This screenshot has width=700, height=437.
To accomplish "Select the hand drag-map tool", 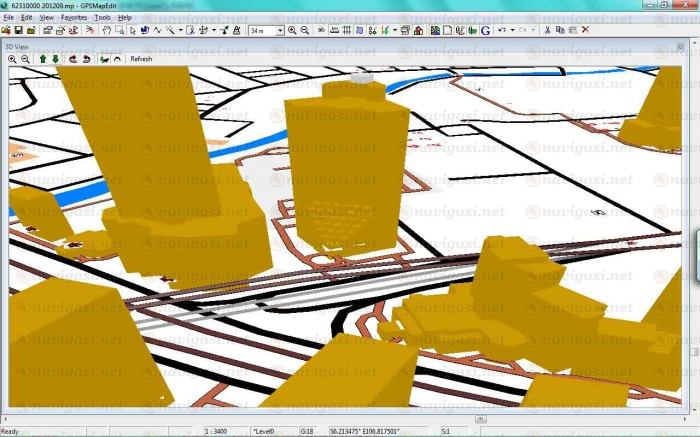I will 106,31.
